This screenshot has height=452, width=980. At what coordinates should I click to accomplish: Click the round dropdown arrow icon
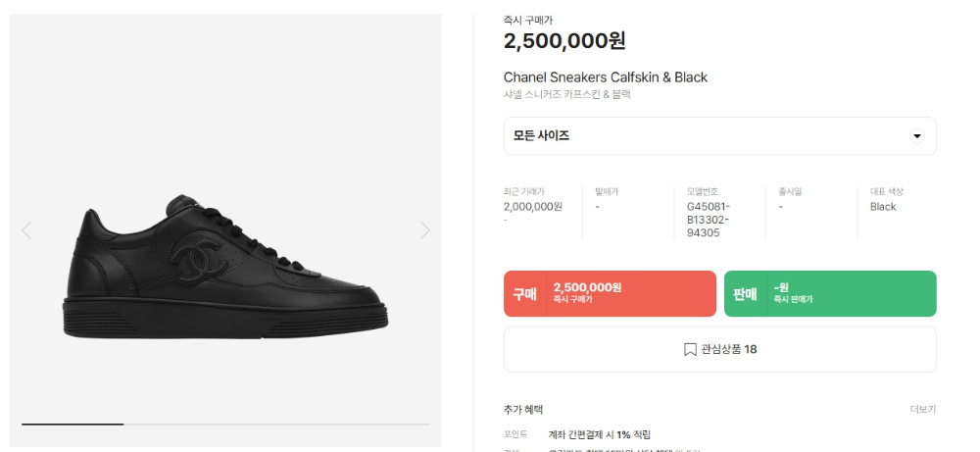point(917,136)
